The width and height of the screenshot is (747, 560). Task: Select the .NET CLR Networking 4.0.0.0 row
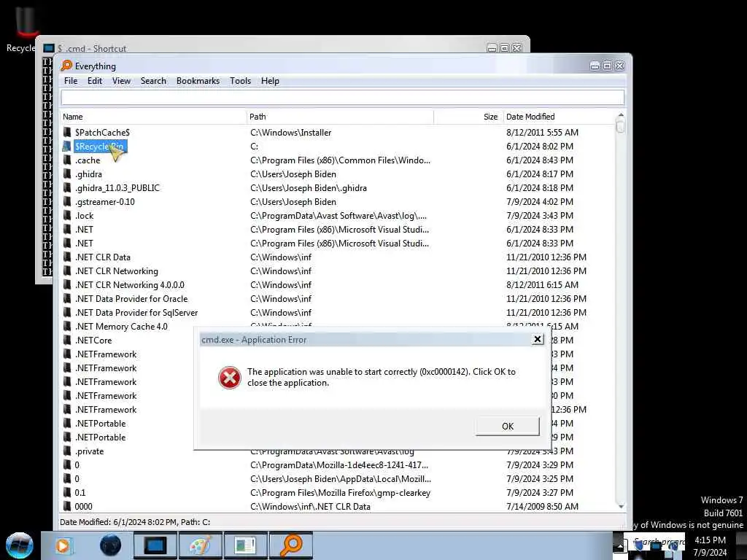337,285
